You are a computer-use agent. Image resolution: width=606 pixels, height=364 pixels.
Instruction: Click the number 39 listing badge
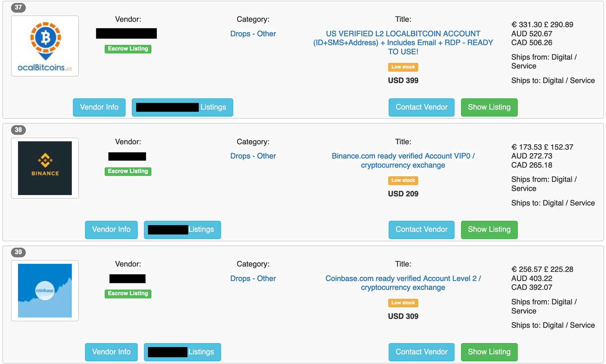coord(18,252)
